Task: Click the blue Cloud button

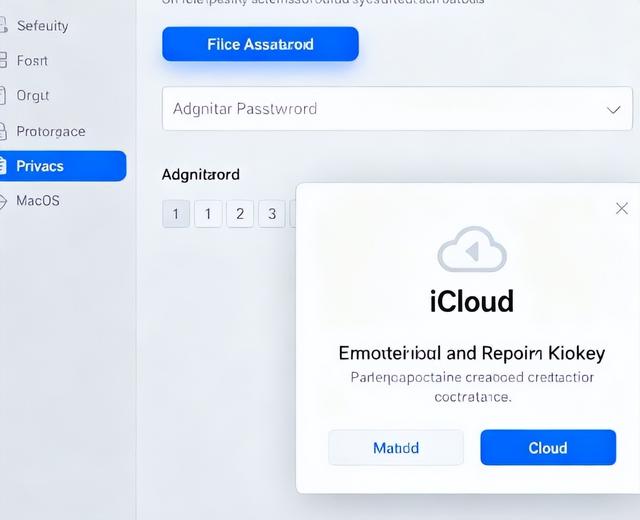Action: (x=548, y=448)
